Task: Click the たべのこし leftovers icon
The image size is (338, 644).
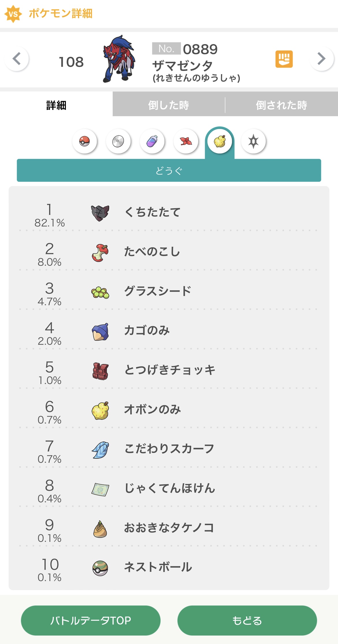Action: click(x=100, y=252)
